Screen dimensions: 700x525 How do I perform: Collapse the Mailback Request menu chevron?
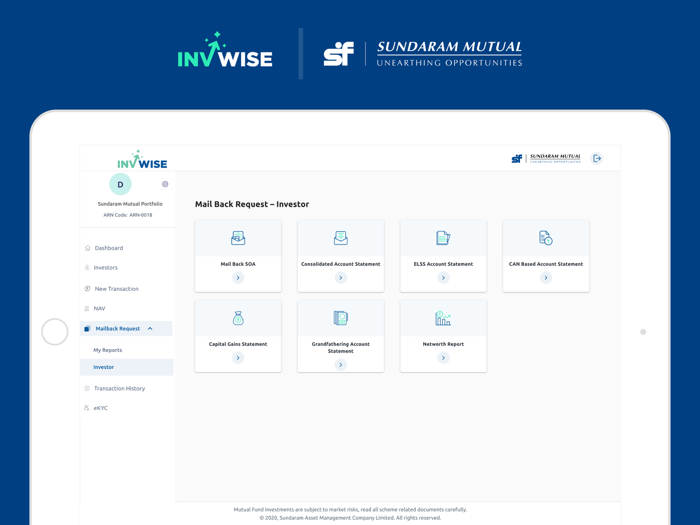click(150, 329)
